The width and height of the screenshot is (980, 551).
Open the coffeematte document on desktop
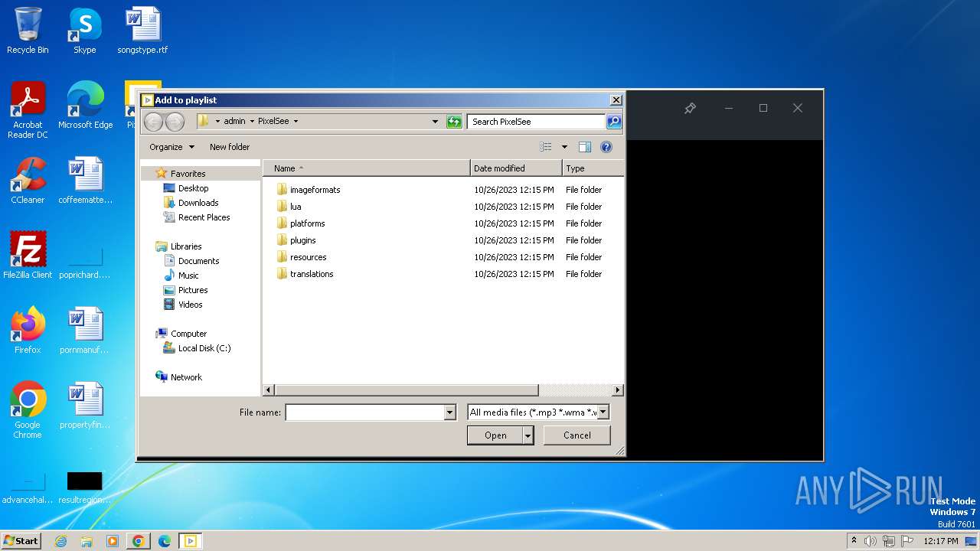[x=85, y=181]
